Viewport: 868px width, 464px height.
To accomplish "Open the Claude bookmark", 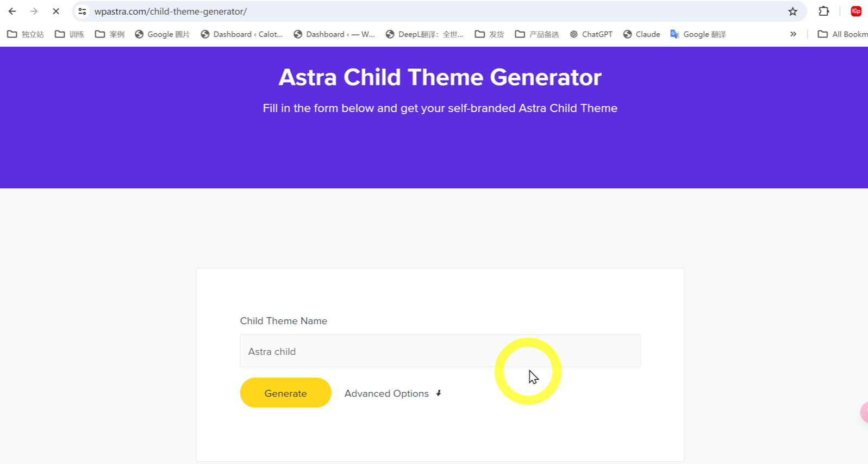I will point(641,34).
